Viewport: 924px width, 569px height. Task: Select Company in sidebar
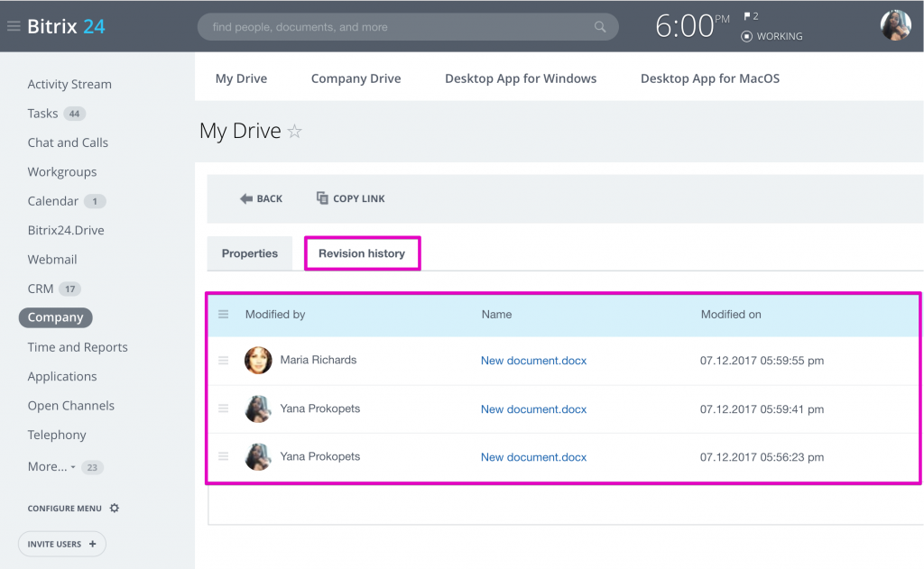click(55, 317)
